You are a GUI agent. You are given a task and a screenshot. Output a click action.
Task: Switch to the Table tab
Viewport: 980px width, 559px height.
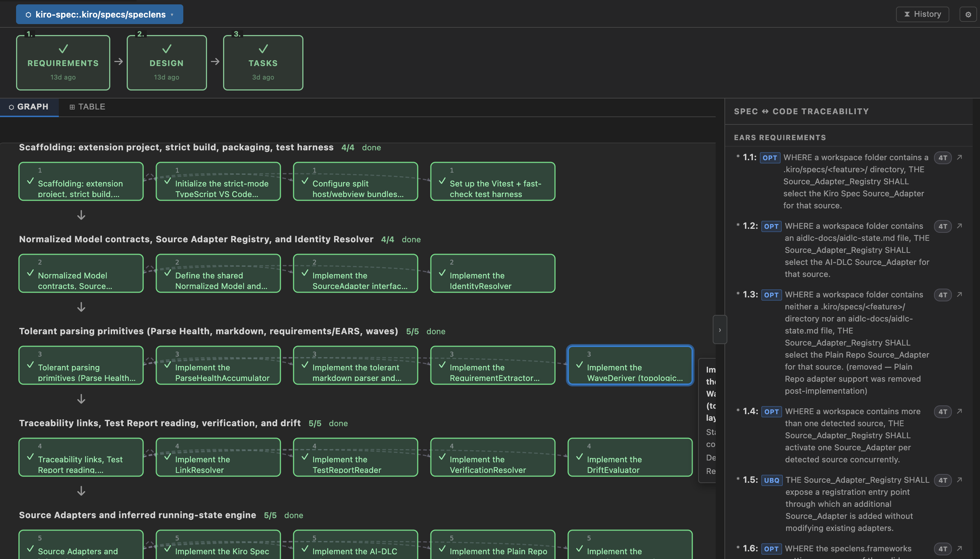point(87,107)
